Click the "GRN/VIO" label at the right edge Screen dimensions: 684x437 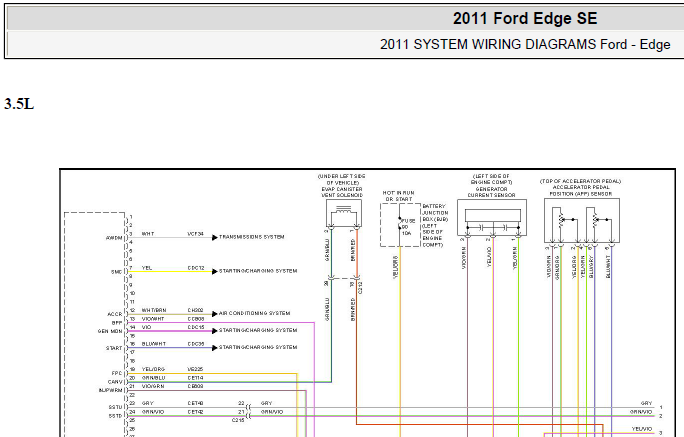coord(641,412)
